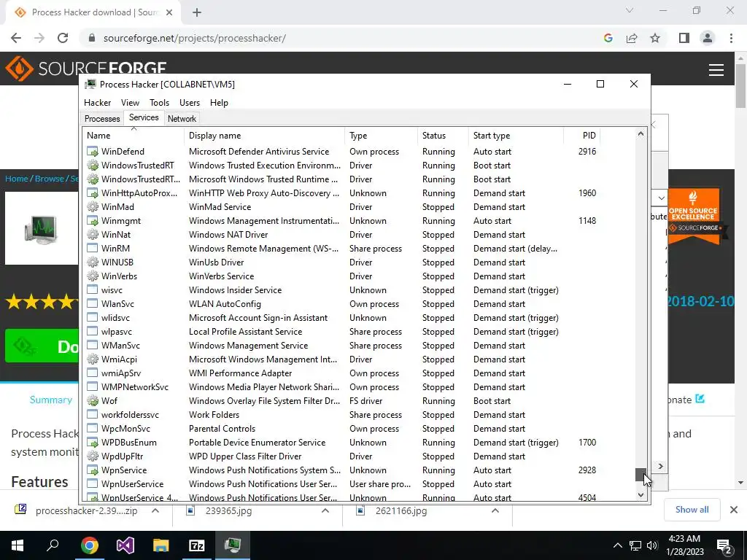747x560 pixels.
Task: Select the WMPNetworkSvc service row
Action: [342, 386]
